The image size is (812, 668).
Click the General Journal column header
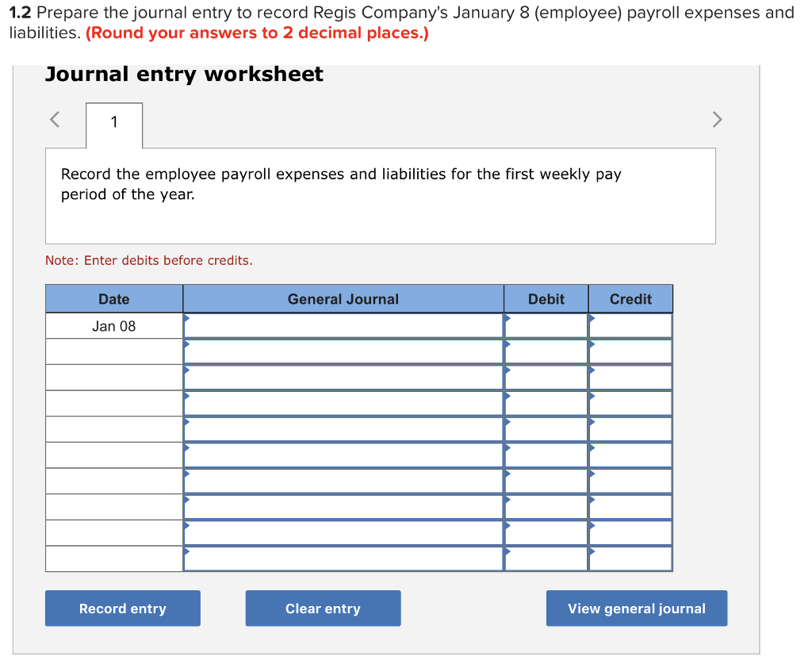click(343, 298)
